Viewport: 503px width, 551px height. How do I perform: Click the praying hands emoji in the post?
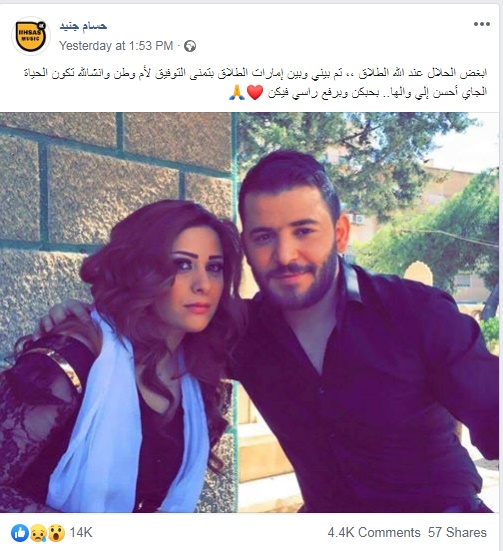coord(237,93)
